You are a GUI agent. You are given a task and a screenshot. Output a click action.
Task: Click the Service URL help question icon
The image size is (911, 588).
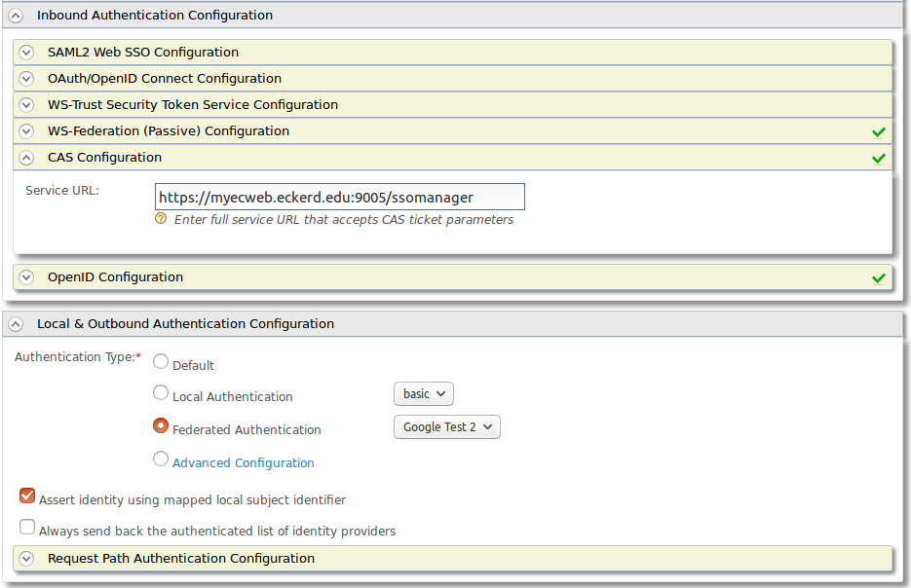tap(161, 219)
